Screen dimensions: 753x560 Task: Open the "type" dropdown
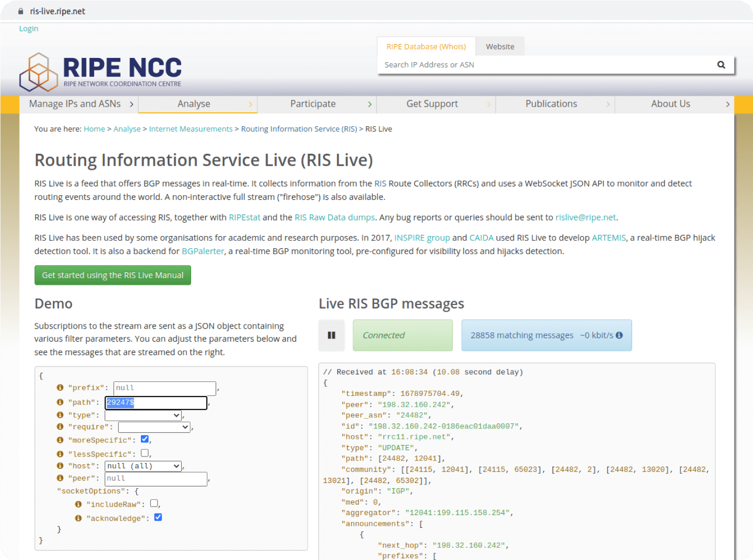click(143, 415)
